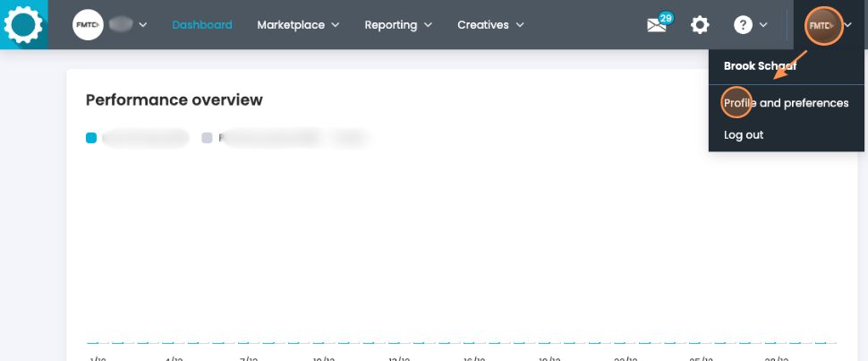Click the unread count badge showing 29
The height and width of the screenshot is (361, 868).
pyautogui.click(x=666, y=18)
